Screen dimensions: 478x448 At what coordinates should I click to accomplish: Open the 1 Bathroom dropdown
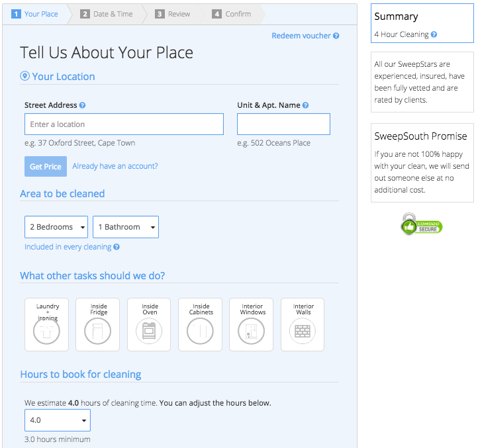point(126,227)
